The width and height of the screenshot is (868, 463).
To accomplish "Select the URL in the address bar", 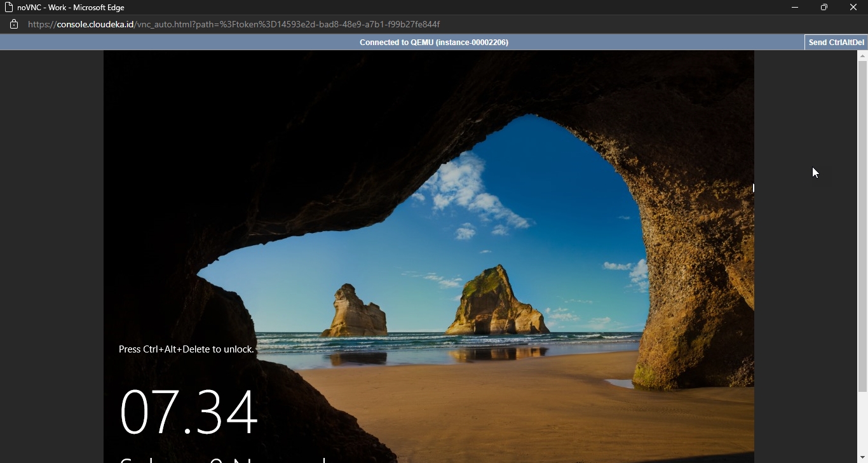I will [x=234, y=25].
